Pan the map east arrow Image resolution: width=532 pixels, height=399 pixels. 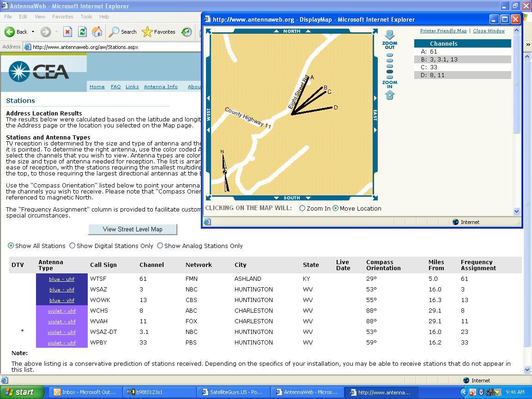coord(375,98)
